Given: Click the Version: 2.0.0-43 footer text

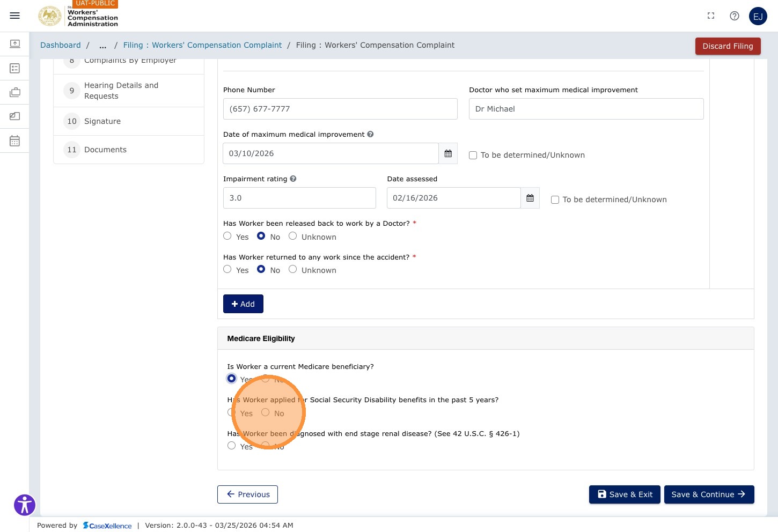Looking at the screenshot, I should [219, 526].
